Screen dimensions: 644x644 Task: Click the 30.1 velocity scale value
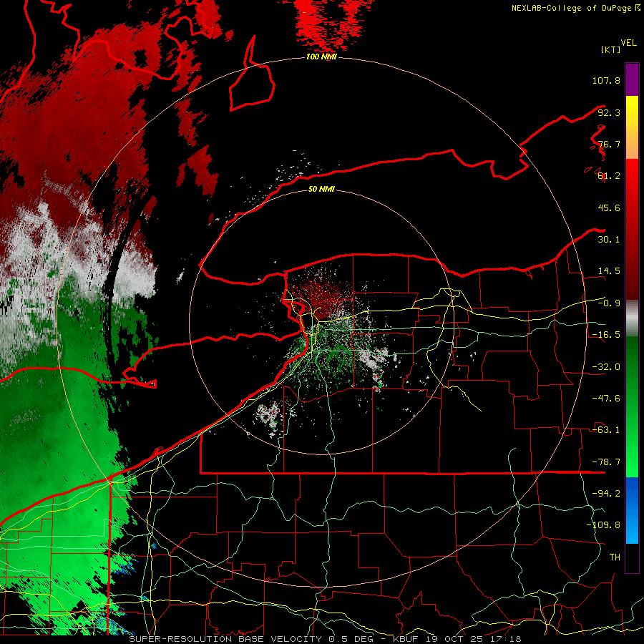[609, 240]
